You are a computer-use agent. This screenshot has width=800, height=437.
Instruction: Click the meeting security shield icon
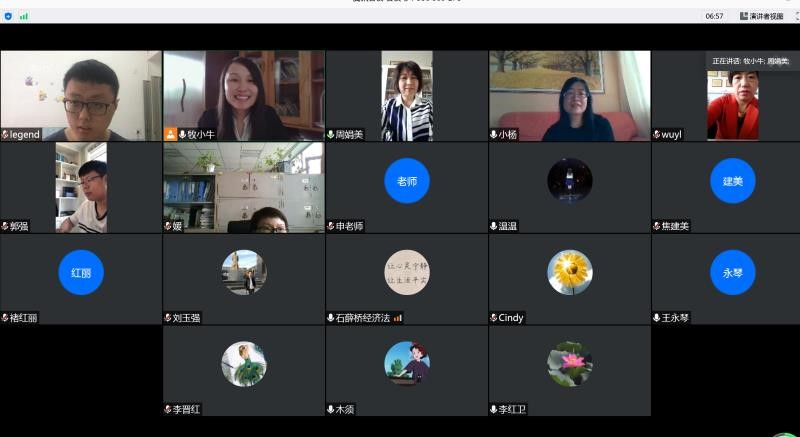point(9,16)
